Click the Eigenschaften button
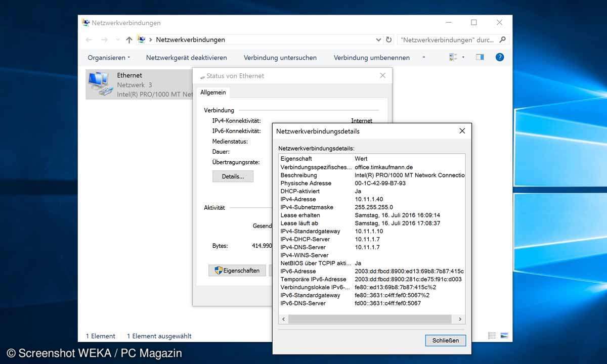This screenshot has width=607, height=364. (237, 270)
